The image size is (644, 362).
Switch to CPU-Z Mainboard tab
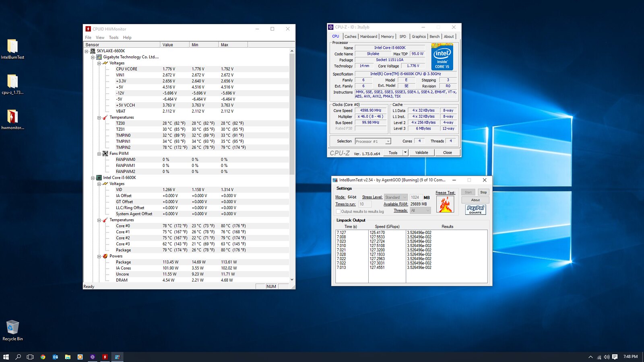point(369,37)
